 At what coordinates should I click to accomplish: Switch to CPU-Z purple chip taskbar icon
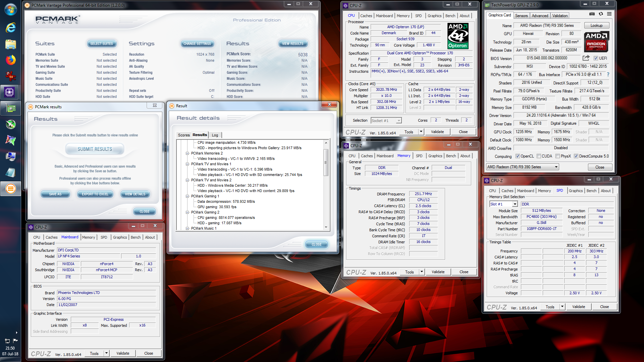click(x=10, y=92)
